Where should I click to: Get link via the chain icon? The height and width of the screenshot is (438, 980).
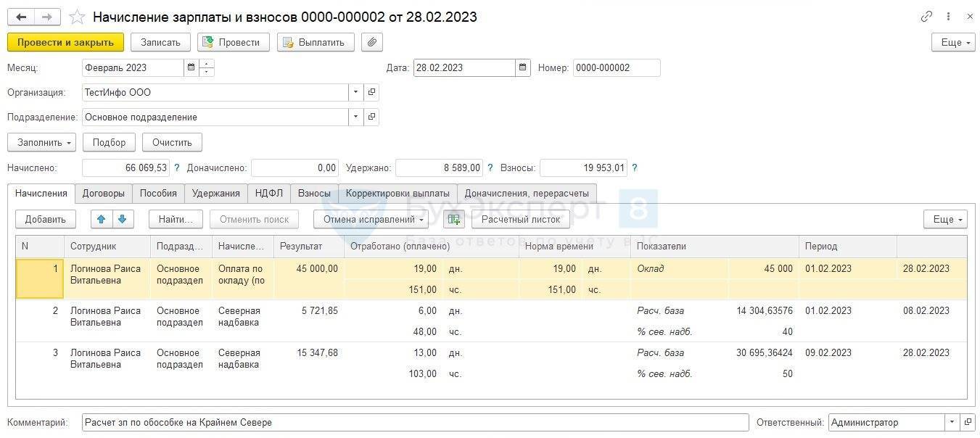tap(926, 17)
